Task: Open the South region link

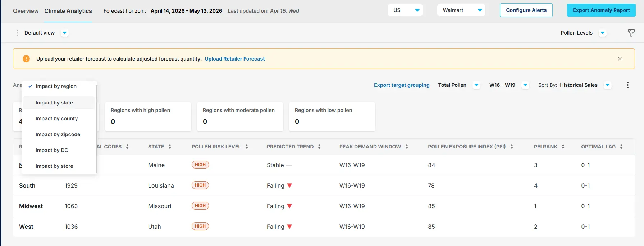Action: point(27,185)
